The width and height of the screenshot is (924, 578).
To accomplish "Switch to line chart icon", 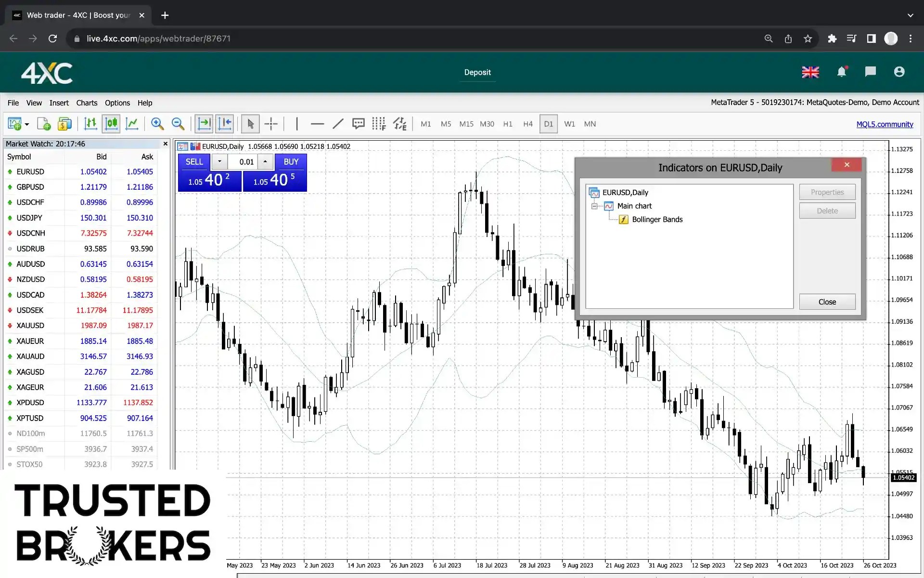I will click(x=132, y=124).
